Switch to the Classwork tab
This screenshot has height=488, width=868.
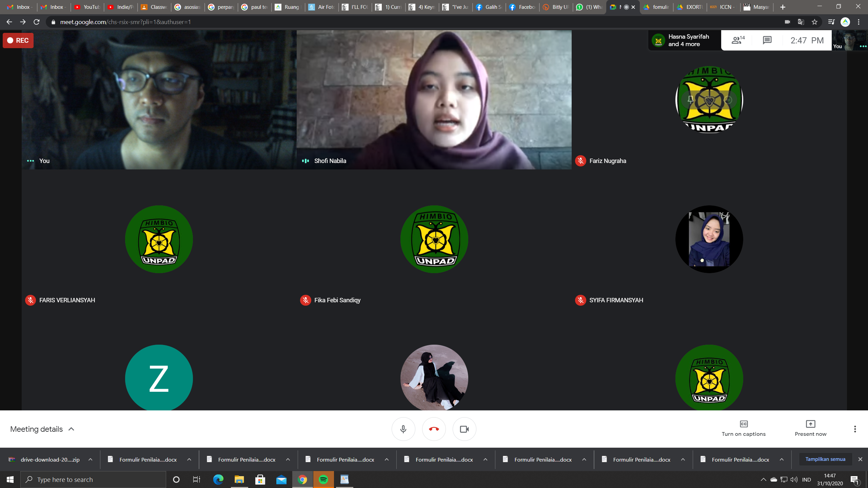click(154, 7)
